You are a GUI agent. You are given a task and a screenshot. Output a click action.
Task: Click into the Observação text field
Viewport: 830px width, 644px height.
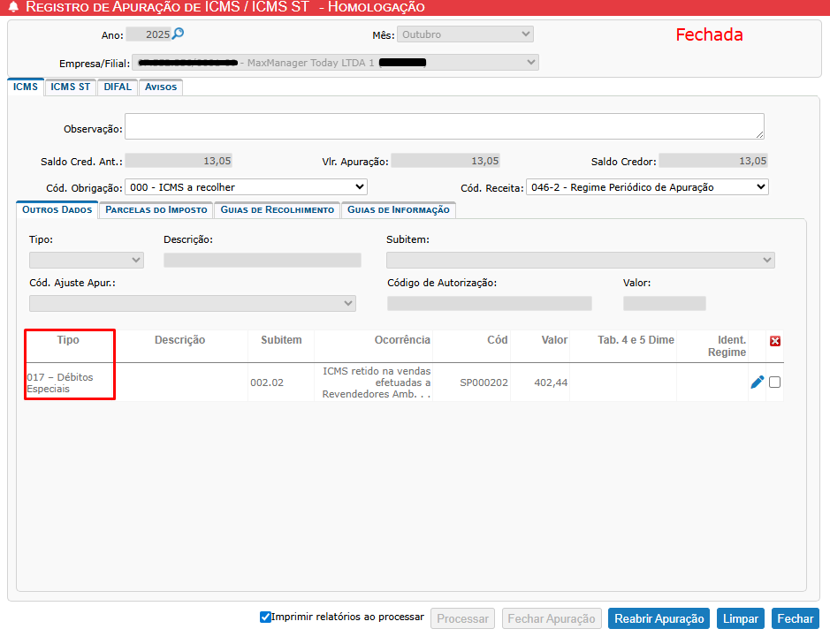pos(444,126)
